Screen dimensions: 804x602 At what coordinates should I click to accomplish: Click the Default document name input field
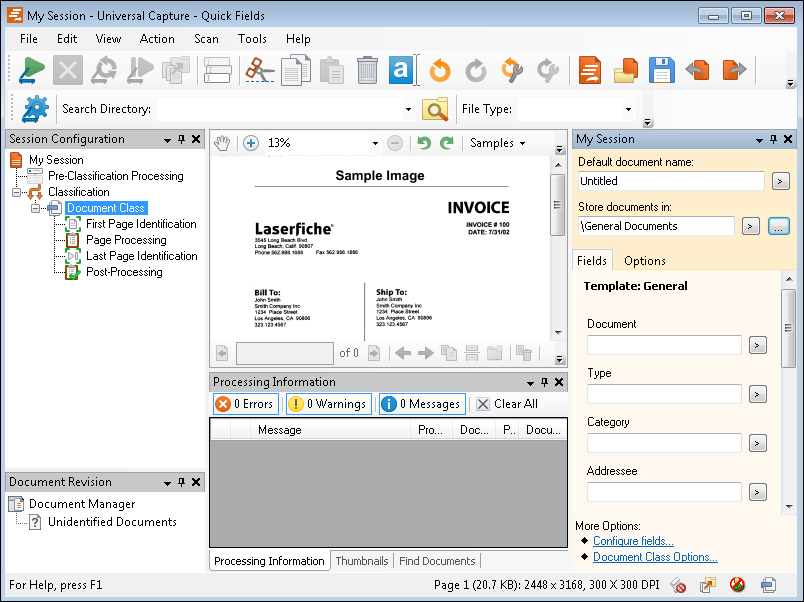pos(670,181)
